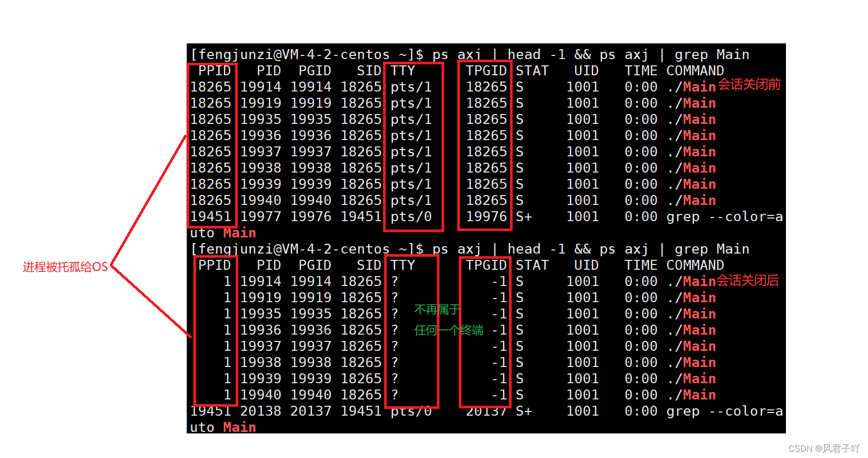Viewport: 868px width, 458px height.
Task: Click the SID header in second ps output
Action: coord(369,265)
